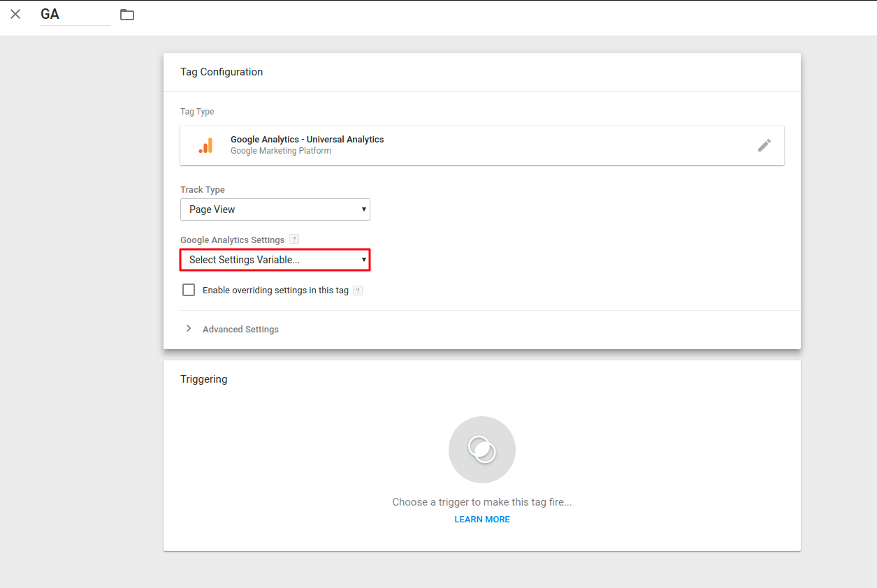Select the Google Analytics - Universal Analytics tag type
This screenshot has width=877, height=588.
point(482,145)
